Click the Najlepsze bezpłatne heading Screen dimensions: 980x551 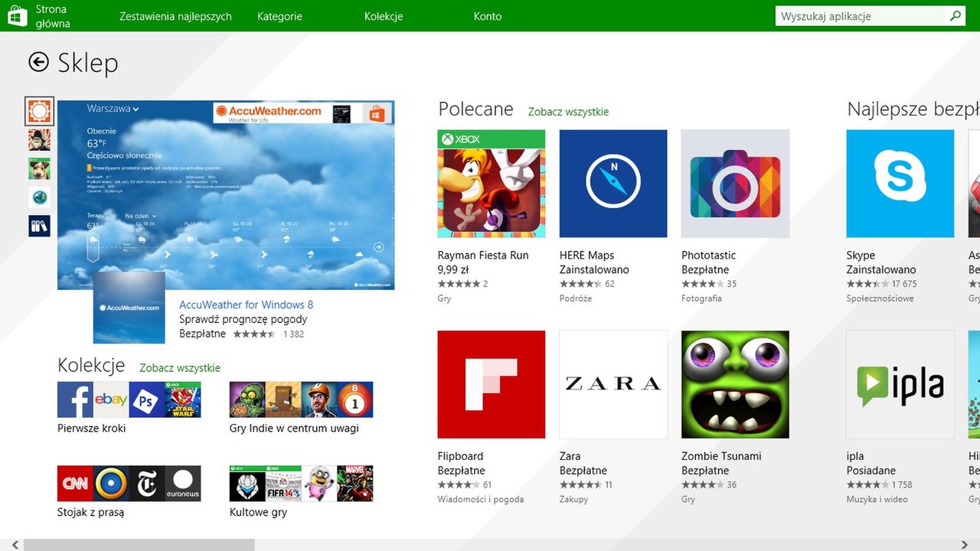[x=913, y=109]
